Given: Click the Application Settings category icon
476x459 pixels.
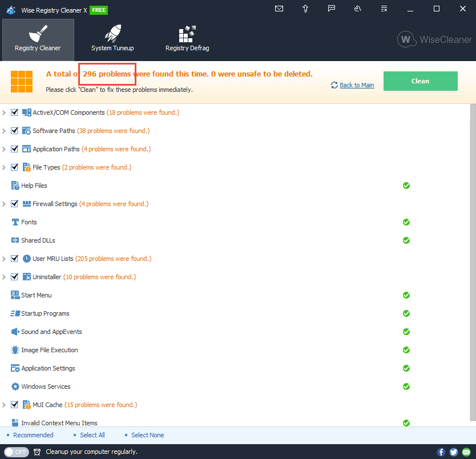Looking at the screenshot, I should (15, 368).
